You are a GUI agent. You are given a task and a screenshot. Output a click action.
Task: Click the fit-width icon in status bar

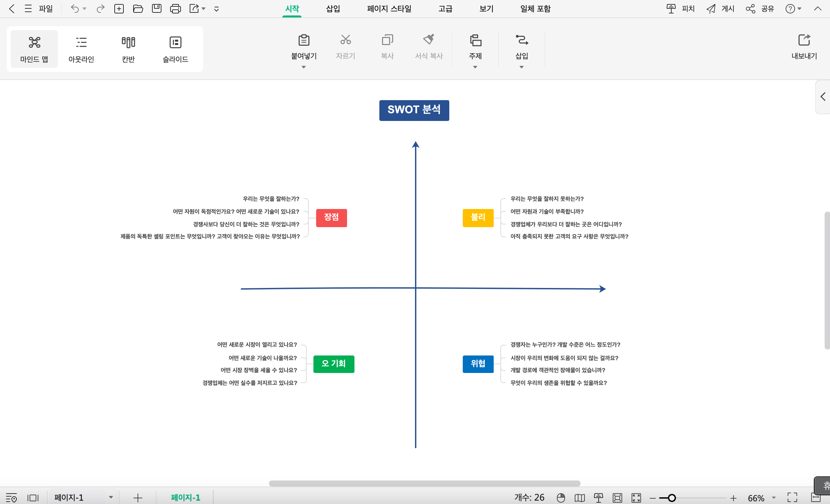click(816, 498)
